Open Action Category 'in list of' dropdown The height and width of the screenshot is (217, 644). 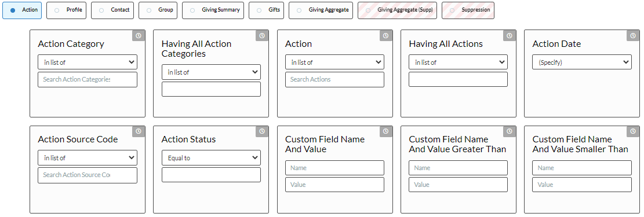[88, 62]
